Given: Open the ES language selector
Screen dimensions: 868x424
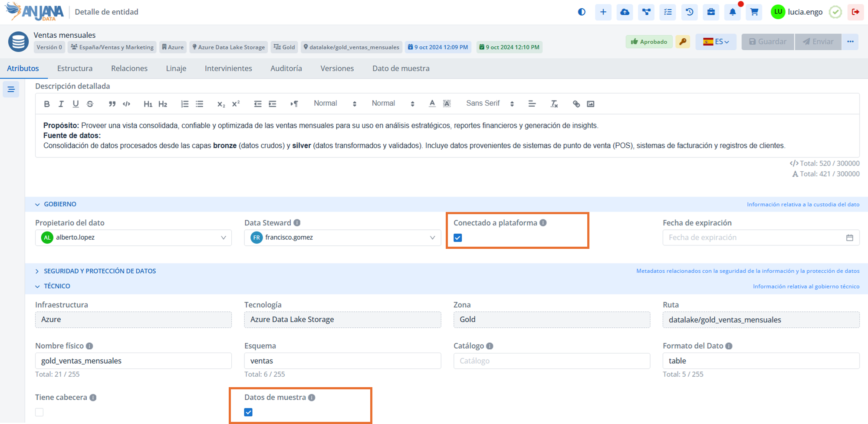Looking at the screenshot, I should coord(716,42).
